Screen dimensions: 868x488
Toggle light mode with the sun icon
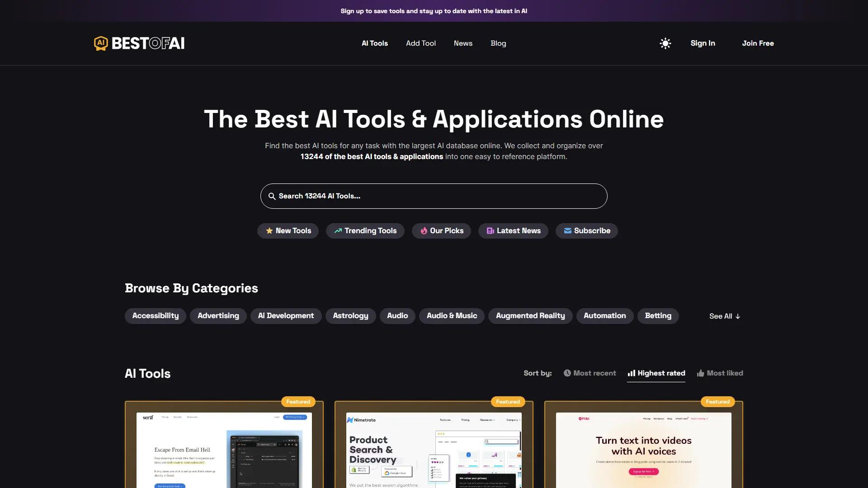pos(665,43)
